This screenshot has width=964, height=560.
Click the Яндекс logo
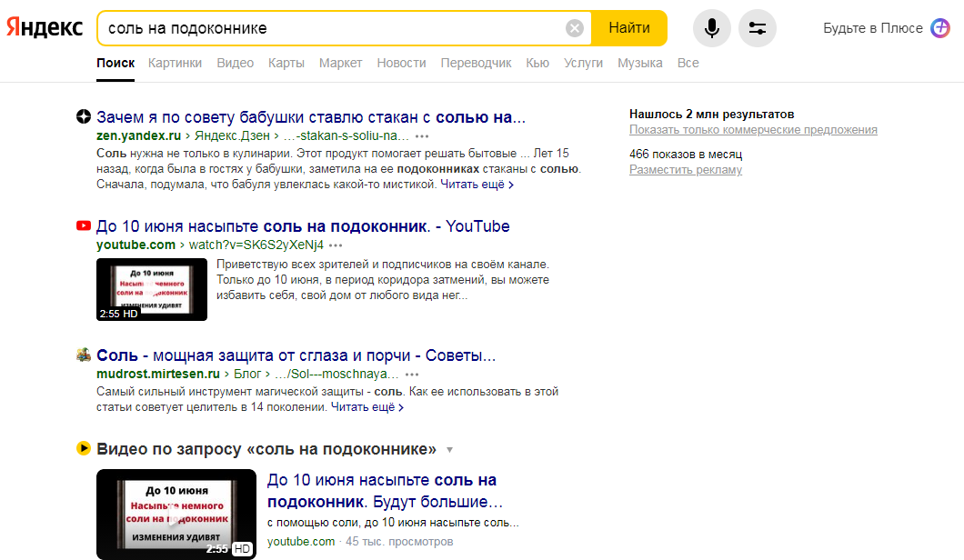45,27
